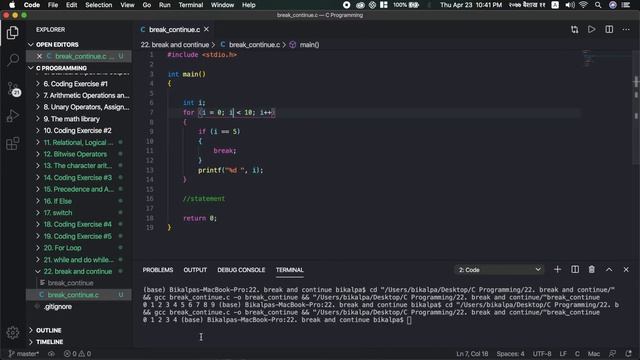Close the terminal panel
Screen dimensions: 640x360
coord(626,269)
